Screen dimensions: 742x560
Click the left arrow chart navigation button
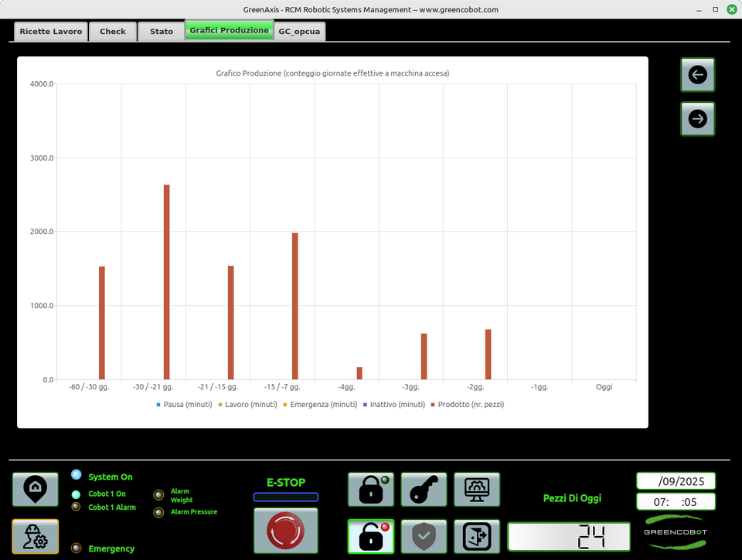click(x=697, y=75)
